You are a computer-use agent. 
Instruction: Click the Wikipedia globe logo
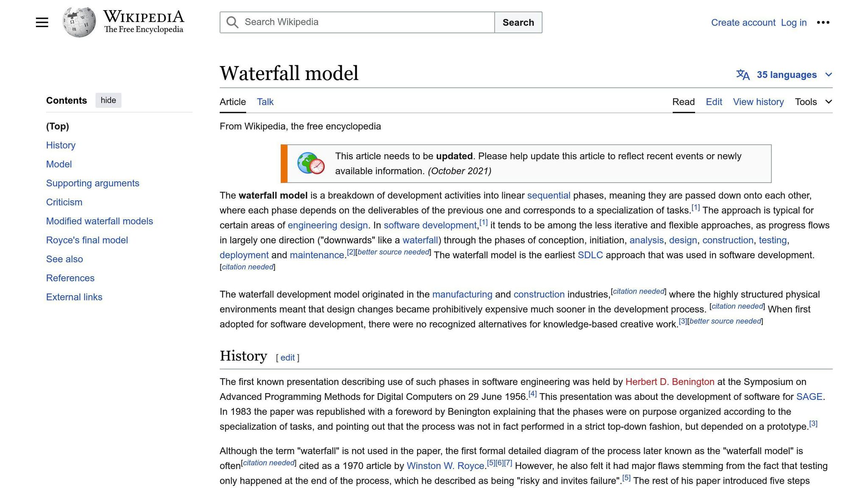pyautogui.click(x=79, y=22)
